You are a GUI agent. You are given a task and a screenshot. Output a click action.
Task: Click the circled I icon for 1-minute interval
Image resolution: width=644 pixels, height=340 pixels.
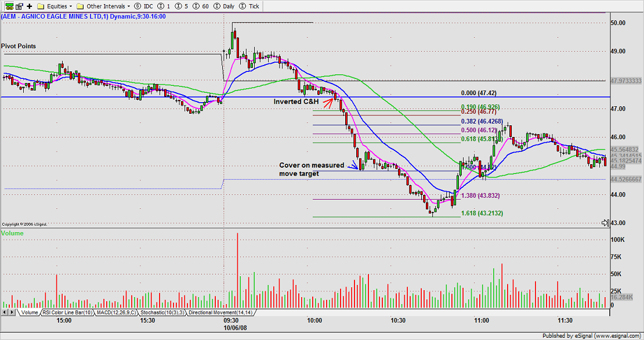point(161,6)
